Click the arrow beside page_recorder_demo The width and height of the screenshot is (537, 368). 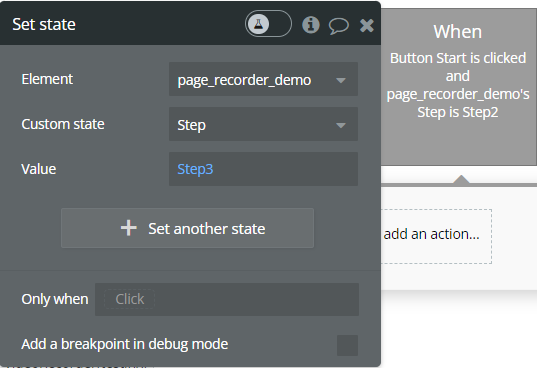click(x=341, y=80)
